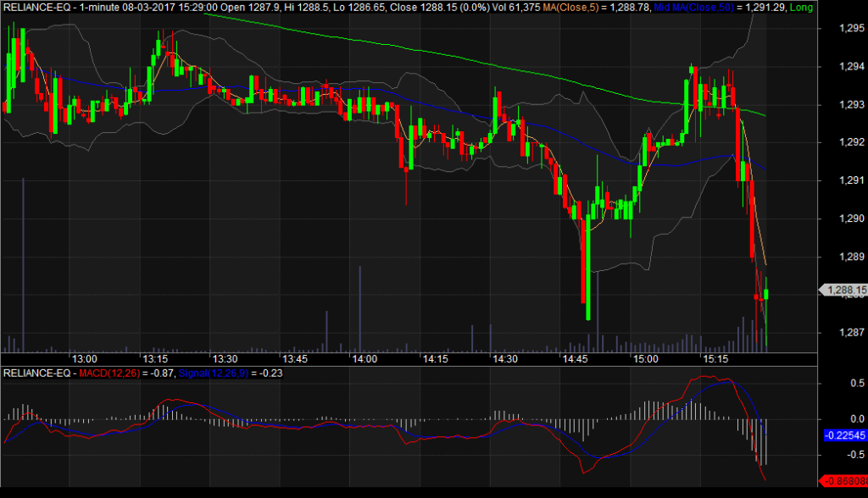The image size is (868, 498).
Task: Click the blue -0.22545 signal value tag
Action: [844, 435]
